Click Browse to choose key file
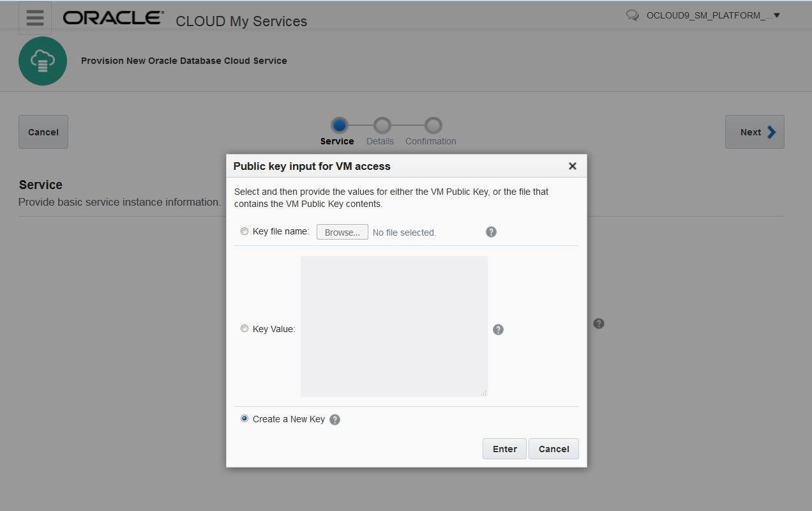812x511 pixels. (342, 232)
